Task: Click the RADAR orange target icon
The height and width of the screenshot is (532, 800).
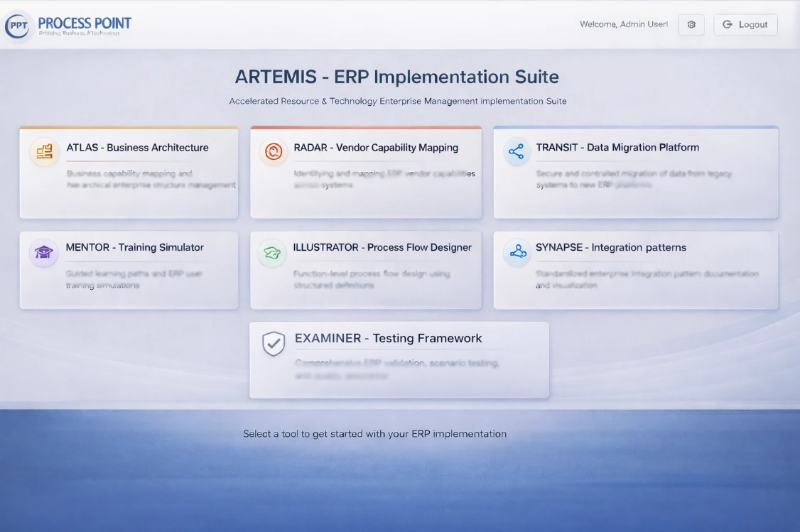Action: pos(274,151)
